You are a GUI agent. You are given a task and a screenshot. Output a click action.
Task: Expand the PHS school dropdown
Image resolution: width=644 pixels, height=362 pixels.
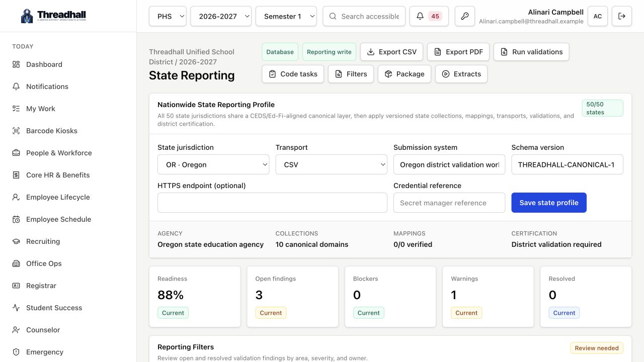pos(168,16)
